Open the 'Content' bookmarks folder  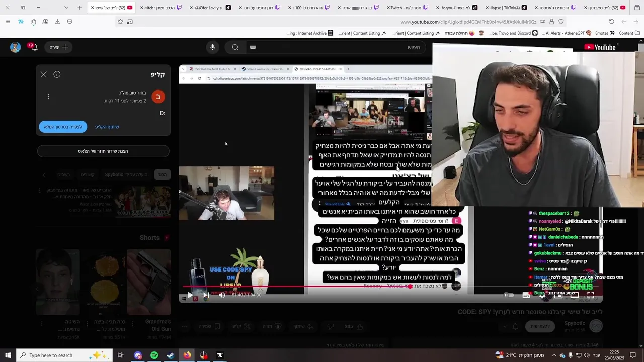(x=629, y=33)
